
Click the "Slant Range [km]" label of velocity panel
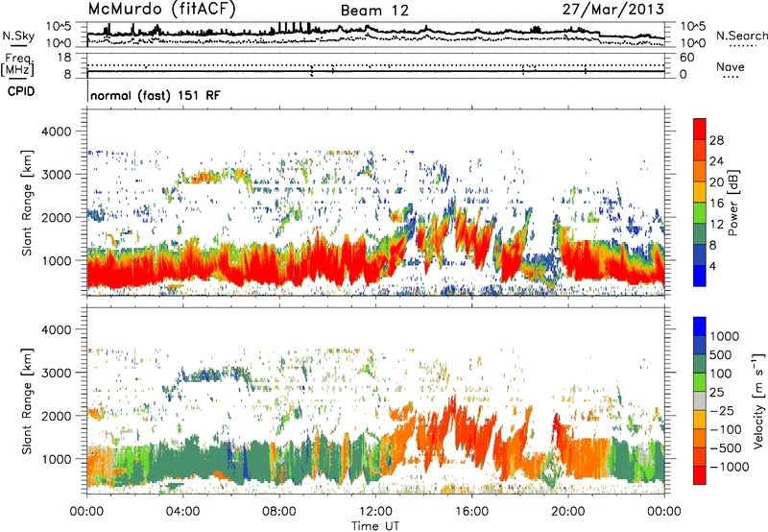point(27,401)
